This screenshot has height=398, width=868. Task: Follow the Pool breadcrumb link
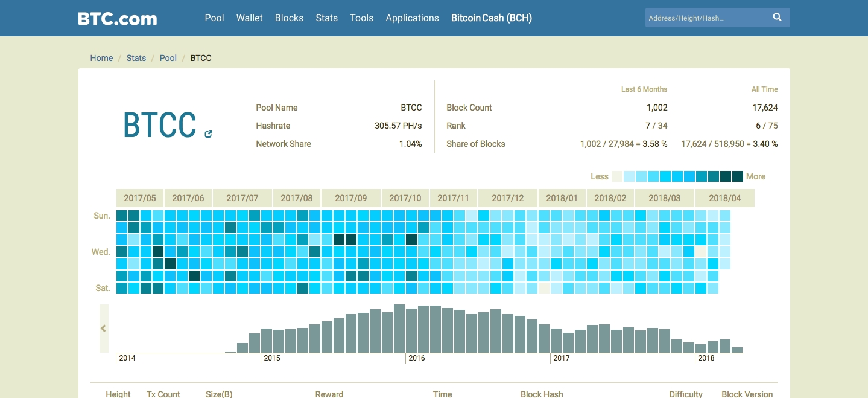(168, 58)
